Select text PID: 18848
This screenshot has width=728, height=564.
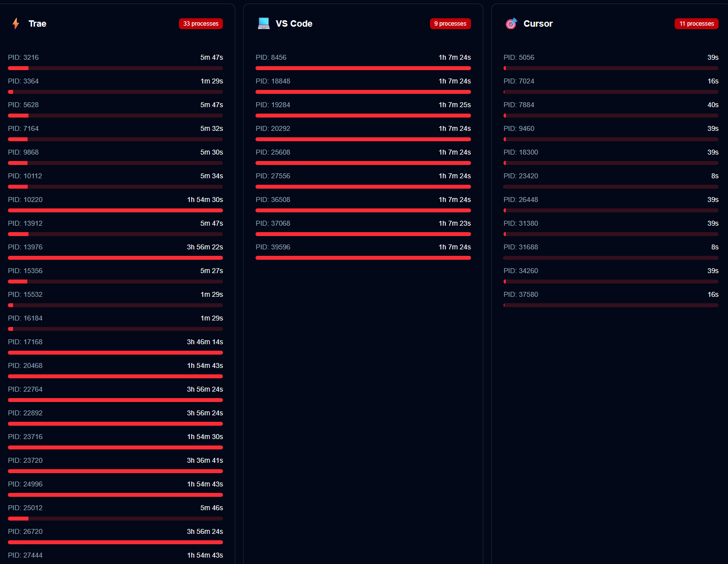[273, 81]
